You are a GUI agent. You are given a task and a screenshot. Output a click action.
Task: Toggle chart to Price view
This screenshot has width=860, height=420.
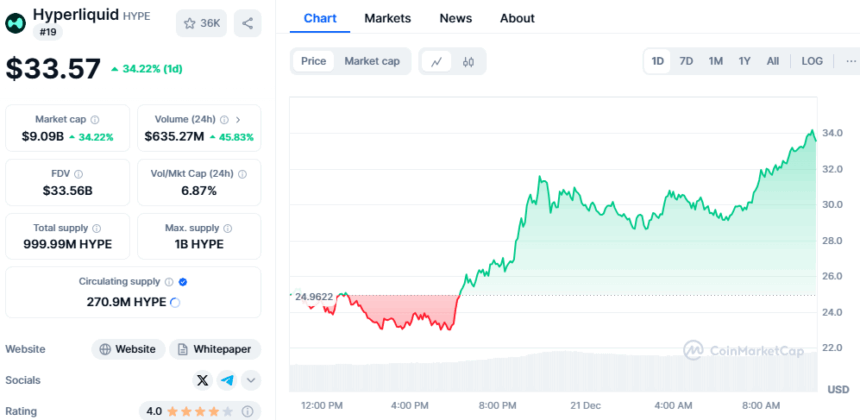(x=314, y=61)
